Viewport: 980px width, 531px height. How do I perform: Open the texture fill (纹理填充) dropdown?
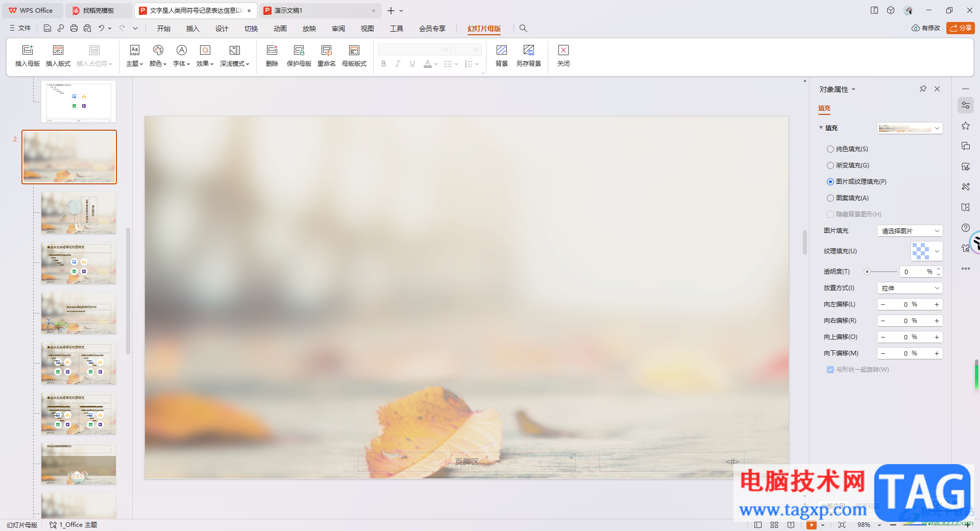tap(926, 251)
